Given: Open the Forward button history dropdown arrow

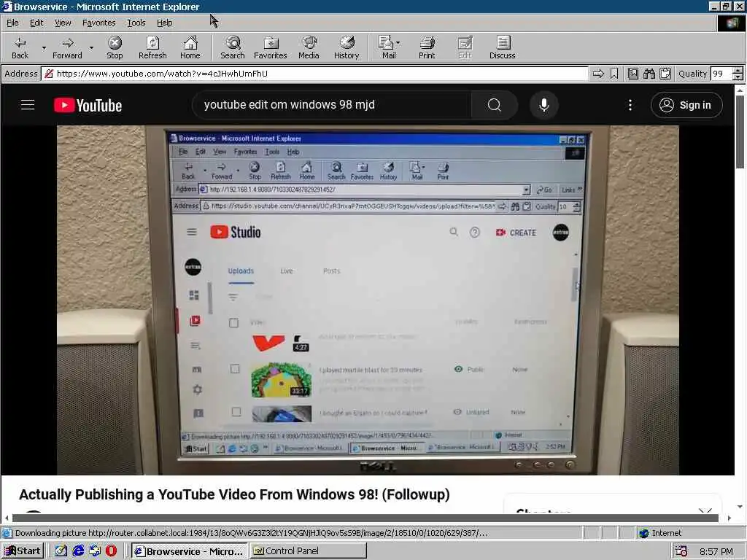Looking at the screenshot, I should pyautogui.click(x=91, y=47).
